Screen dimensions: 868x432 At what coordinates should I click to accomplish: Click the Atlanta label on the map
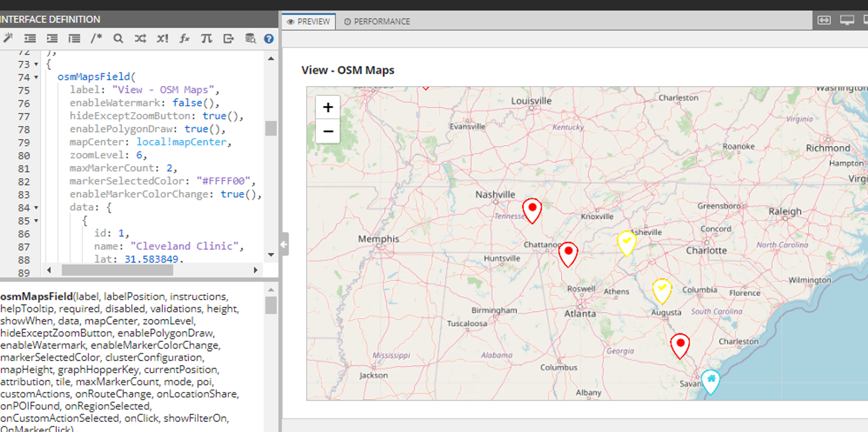(580, 314)
